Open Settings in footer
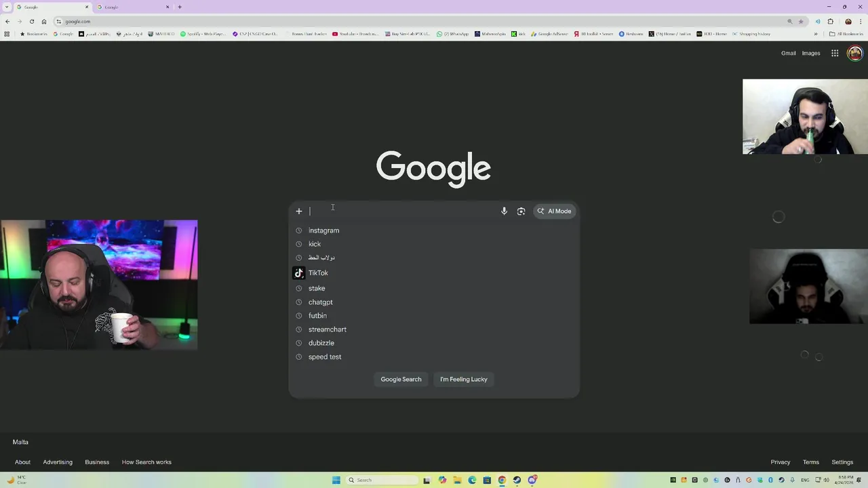Image resolution: width=868 pixels, height=488 pixels. point(842,462)
